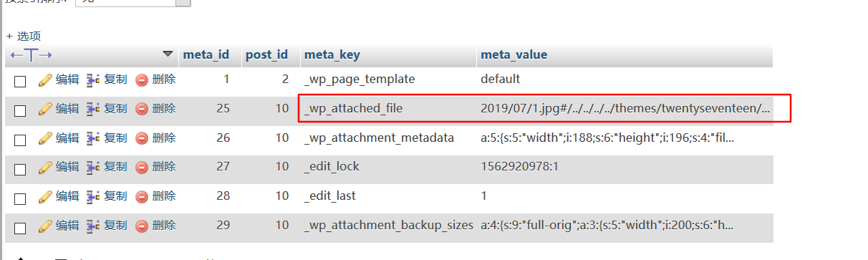Open the dropdown triangle beside meta_id header
This screenshot has width=868, height=260.
click(x=168, y=54)
